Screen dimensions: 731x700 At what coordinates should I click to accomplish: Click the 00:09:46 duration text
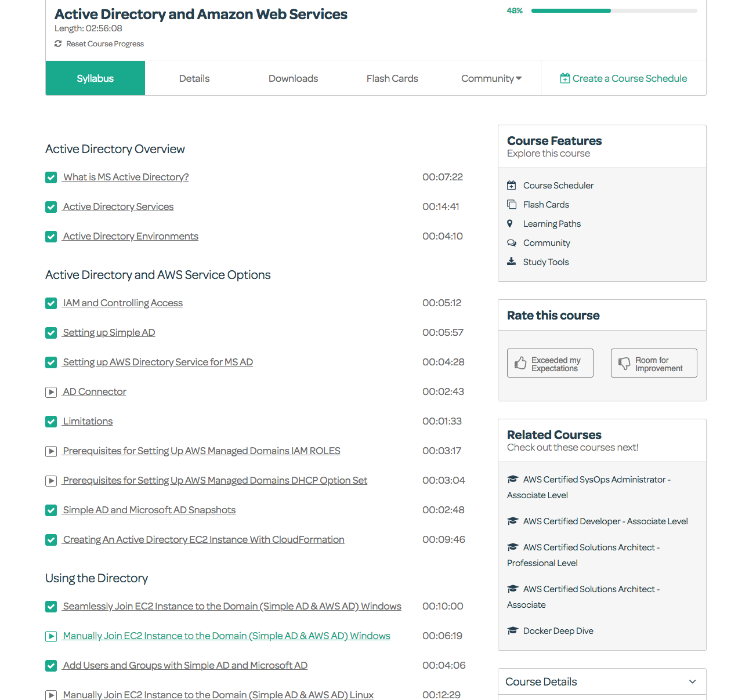(444, 539)
